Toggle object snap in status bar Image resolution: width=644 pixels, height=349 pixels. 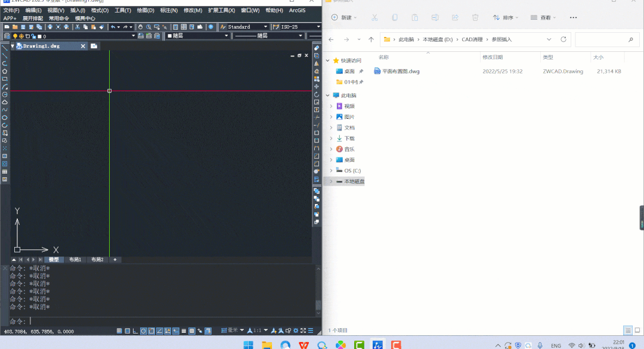pos(151,331)
